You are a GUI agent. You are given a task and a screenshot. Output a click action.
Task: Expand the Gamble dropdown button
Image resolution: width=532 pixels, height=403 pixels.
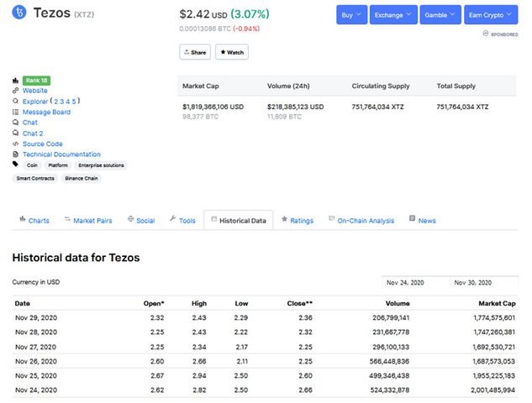pos(439,15)
